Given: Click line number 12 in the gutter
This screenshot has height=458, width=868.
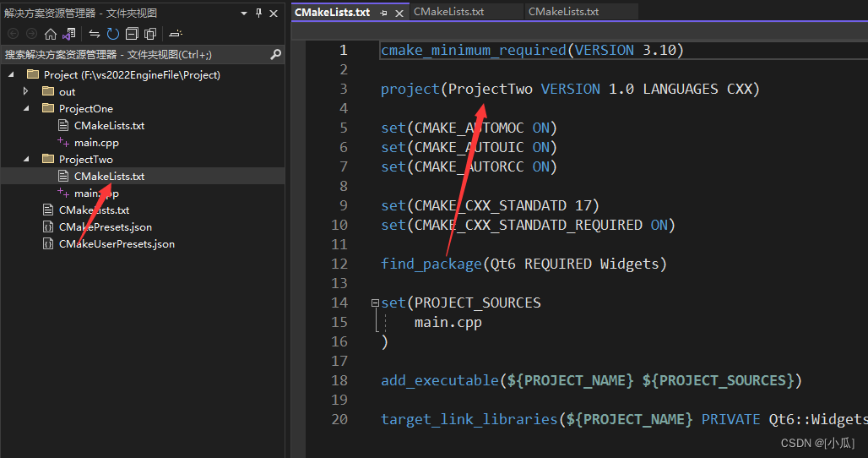Looking at the screenshot, I should tap(339, 264).
